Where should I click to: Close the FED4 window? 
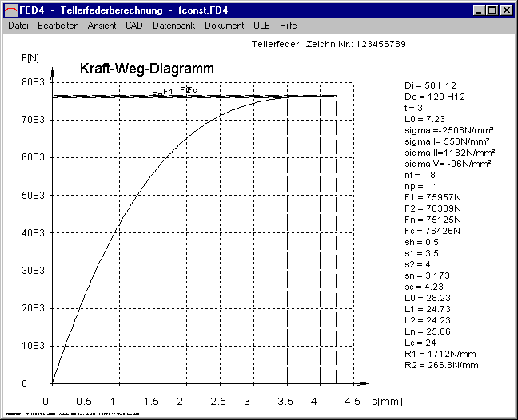tap(507, 10)
